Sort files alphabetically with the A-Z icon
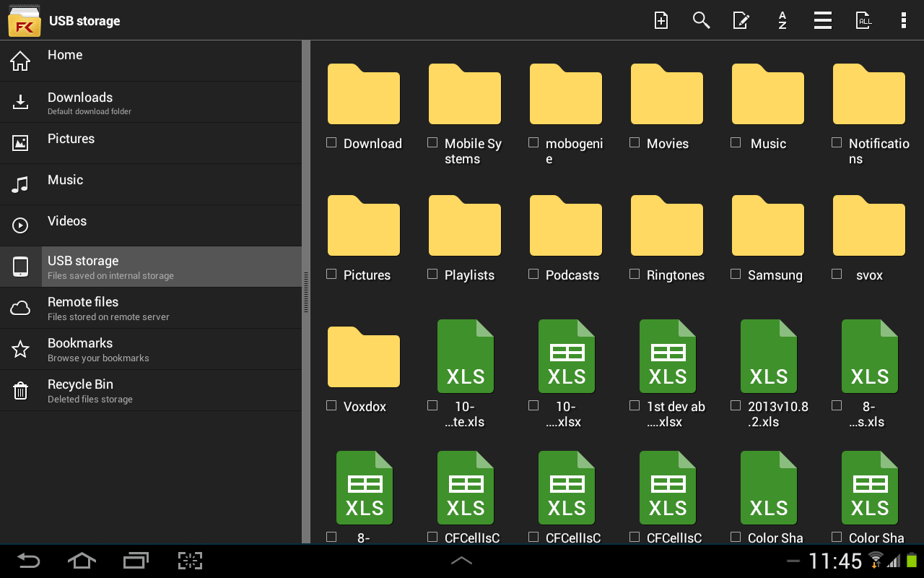 click(782, 20)
